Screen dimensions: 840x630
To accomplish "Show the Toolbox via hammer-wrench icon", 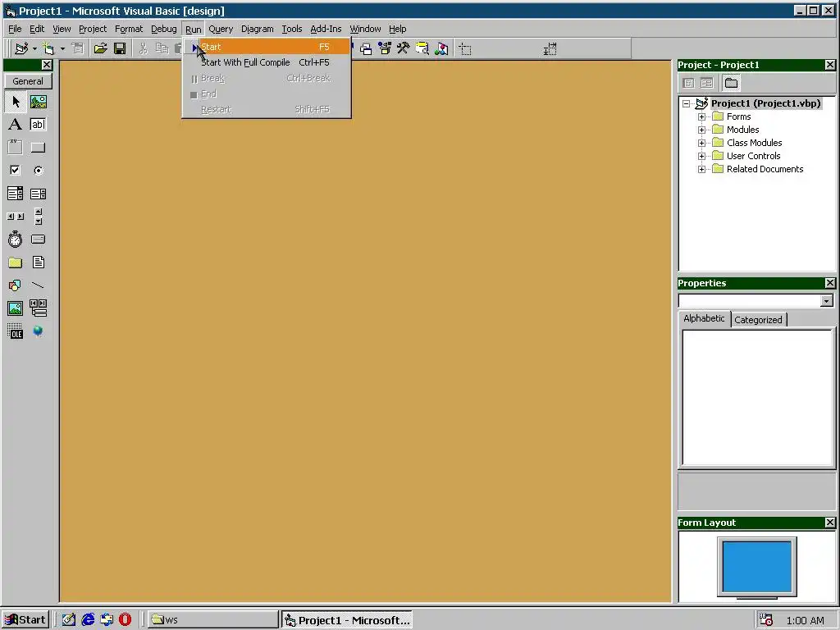I will [404, 48].
